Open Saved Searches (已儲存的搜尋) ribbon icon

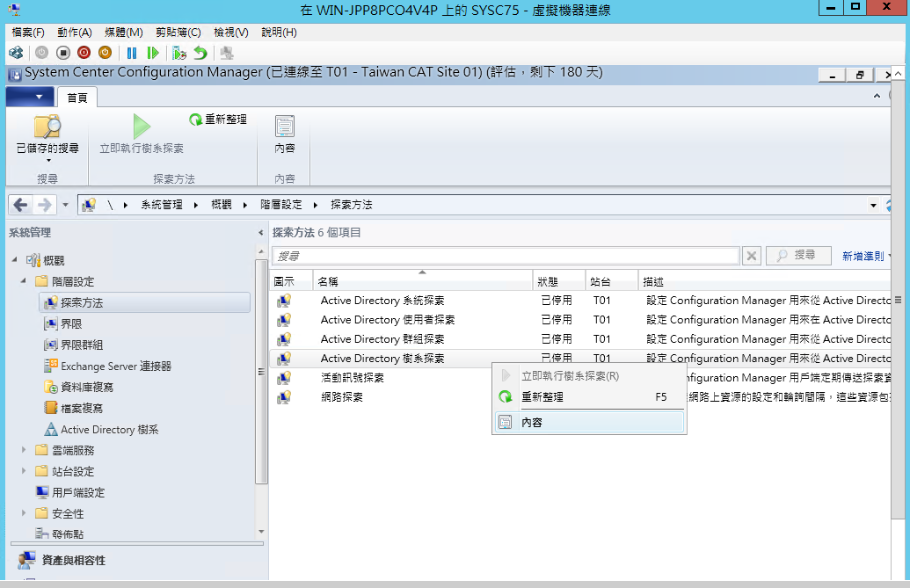pyautogui.click(x=47, y=136)
